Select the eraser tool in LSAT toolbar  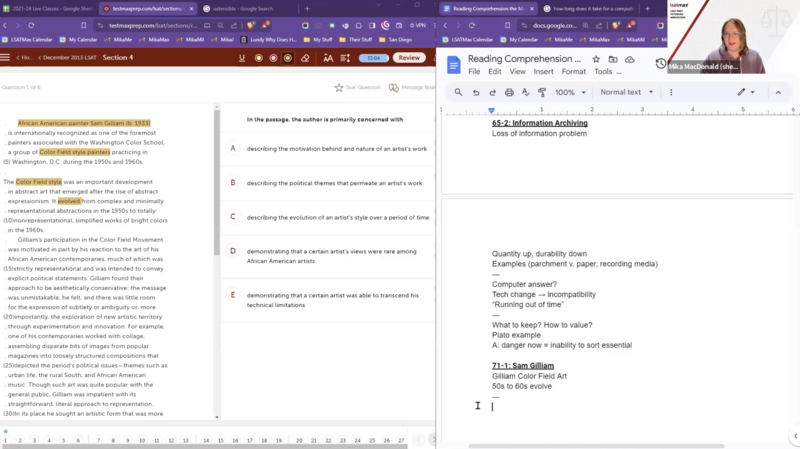click(306, 58)
